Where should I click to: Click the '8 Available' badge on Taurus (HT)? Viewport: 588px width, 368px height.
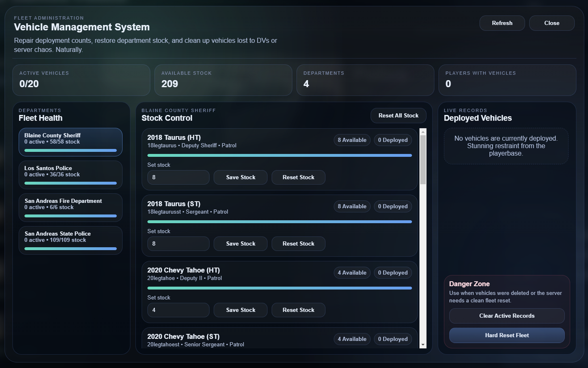tap(352, 140)
